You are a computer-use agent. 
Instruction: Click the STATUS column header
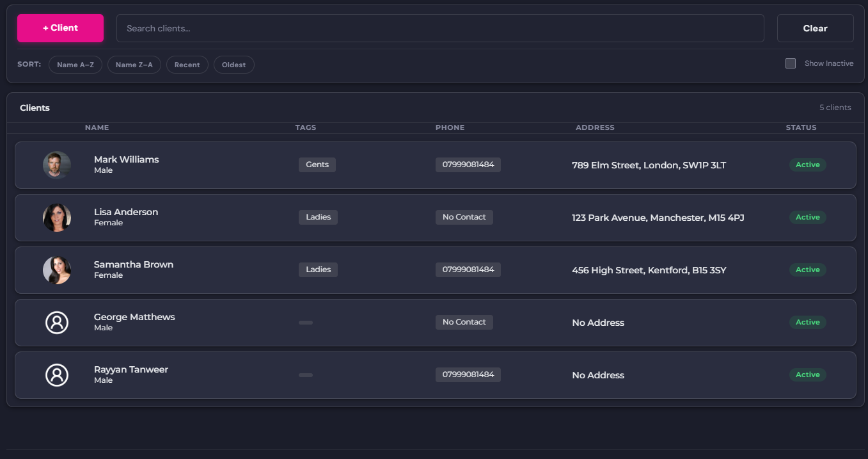click(x=801, y=127)
